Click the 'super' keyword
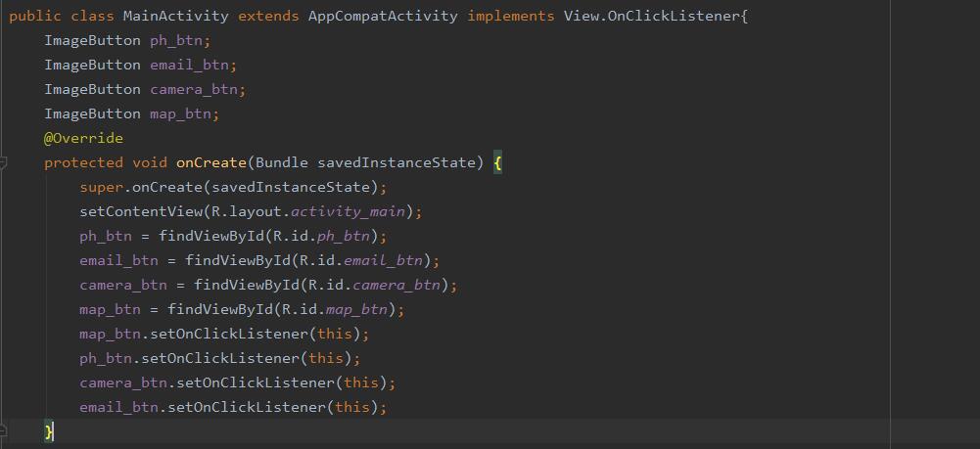Viewport: 980px width, 449px height. tap(101, 187)
